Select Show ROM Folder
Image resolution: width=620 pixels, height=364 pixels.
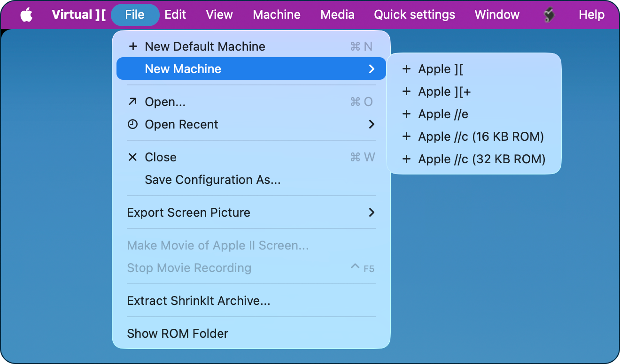coord(251,334)
